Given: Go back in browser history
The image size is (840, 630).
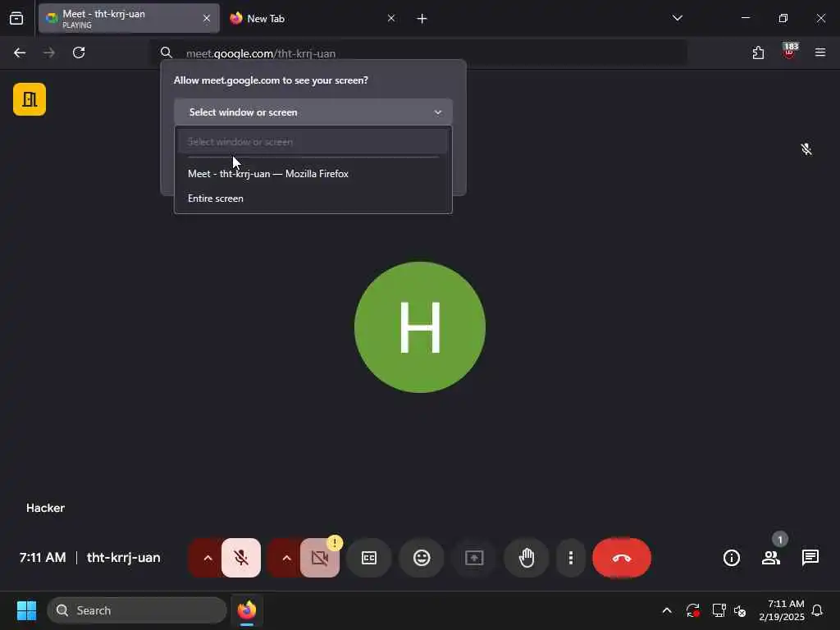Looking at the screenshot, I should tap(20, 52).
